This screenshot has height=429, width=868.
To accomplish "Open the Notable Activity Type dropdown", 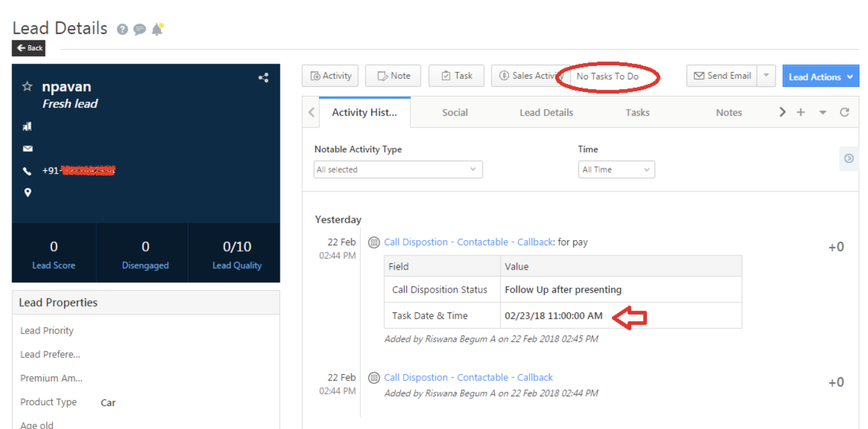I will click(x=398, y=170).
